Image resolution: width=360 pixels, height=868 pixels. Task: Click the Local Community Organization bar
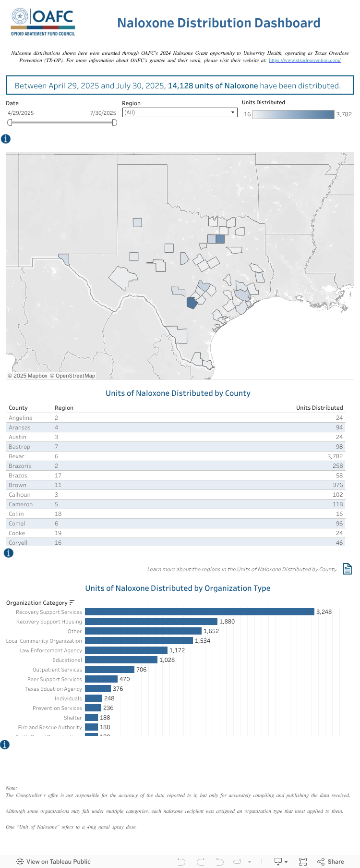click(139, 641)
